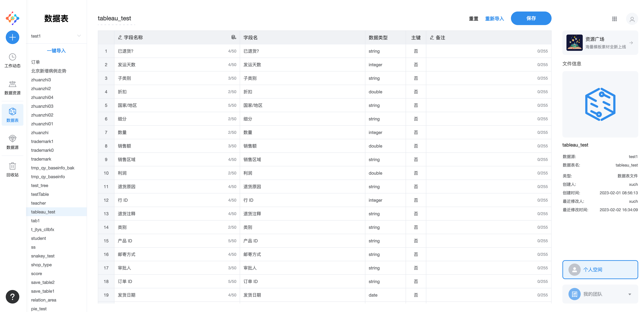The image size is (644, 312).
Task: Click the database icon in 字段名称 header
Action: tap(234, 37)
